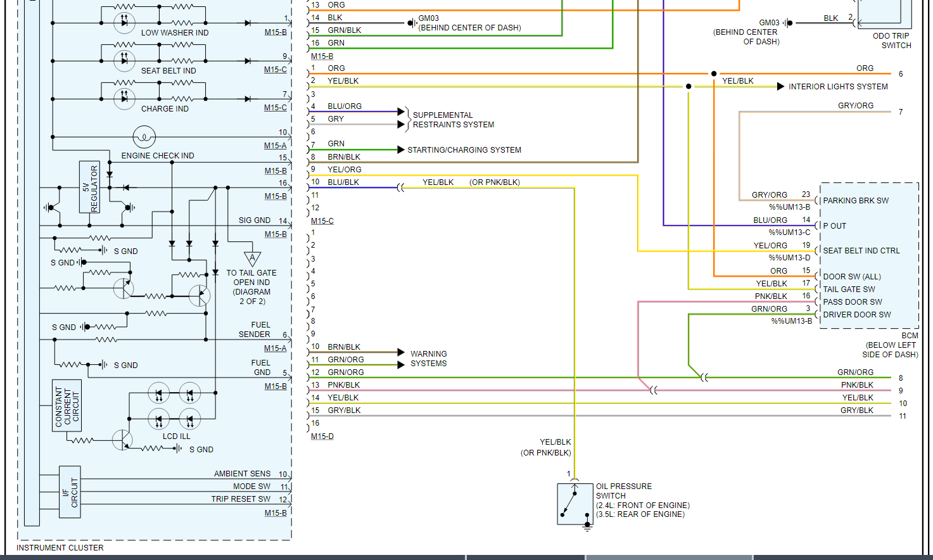Click the oil pressure switch symbol
The height and width of the screenshot is (560, 933).
pos(575,504)
